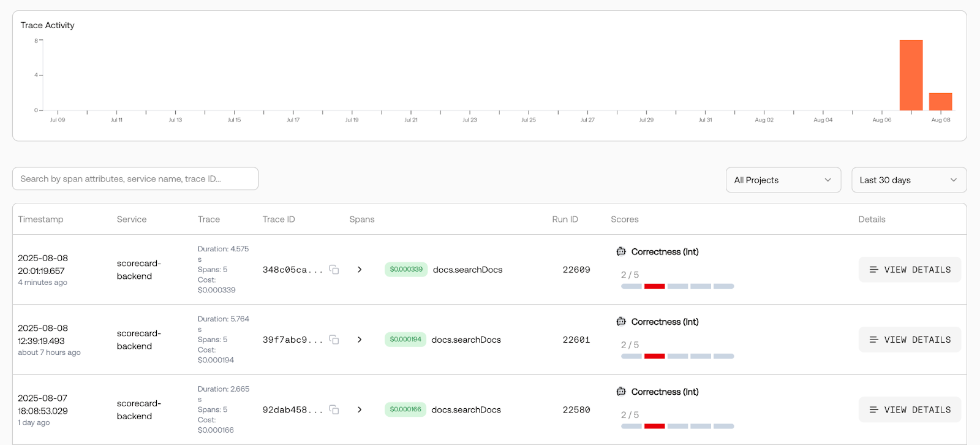Viewport: 980px width, 445px height.
Task: Click the tall Aug 07 bar in the chart
Action: (911, 75)
